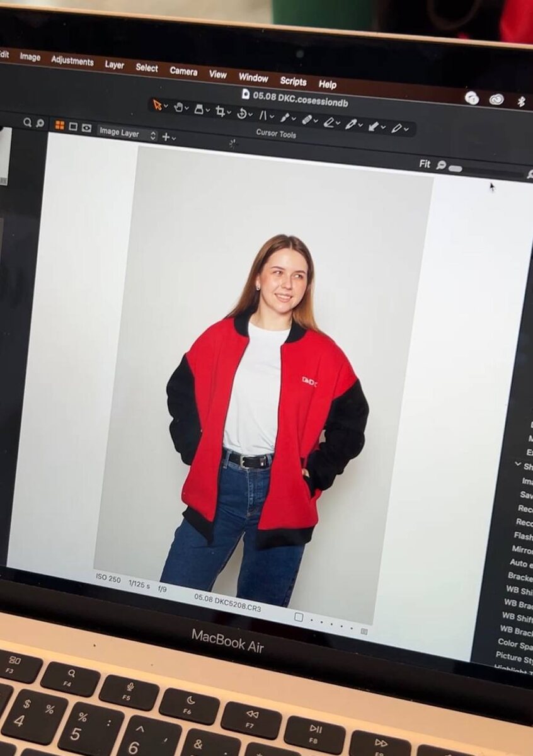The height and width of the screenshot is (756, 533).
Task: Open the Window menu
Action: tap(253, 77)
